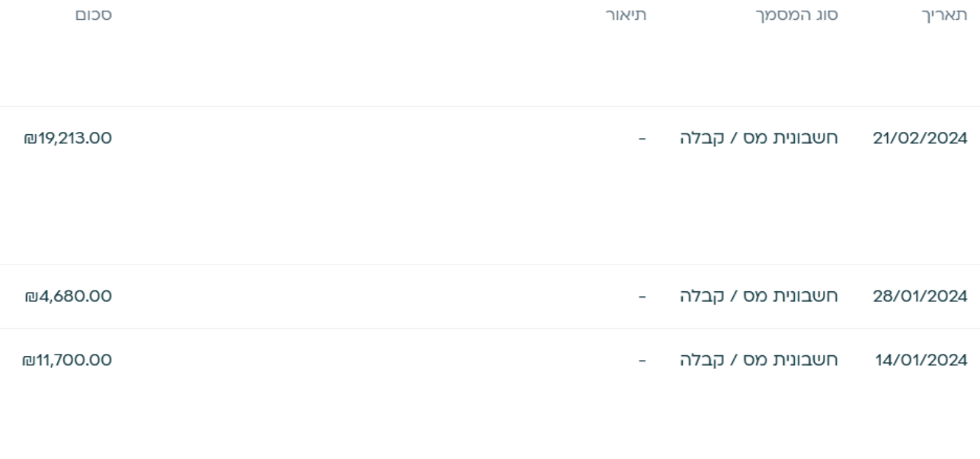This screenshot has width=980, height=459.
Task: Click the description dash in the 21/02/2024 row
Action: (642, 139)
